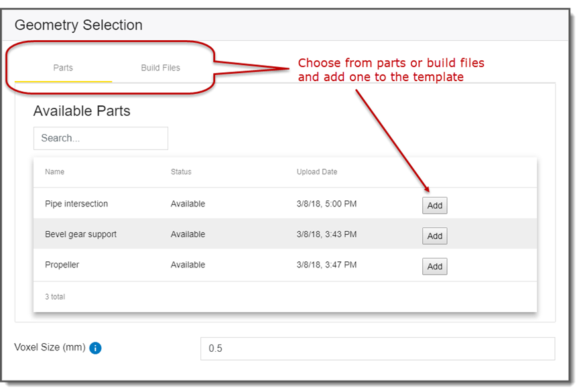Select the Bevel gear support row name
Image resolution: width=579 pixels, height=392 pixels.
point(80,235)
